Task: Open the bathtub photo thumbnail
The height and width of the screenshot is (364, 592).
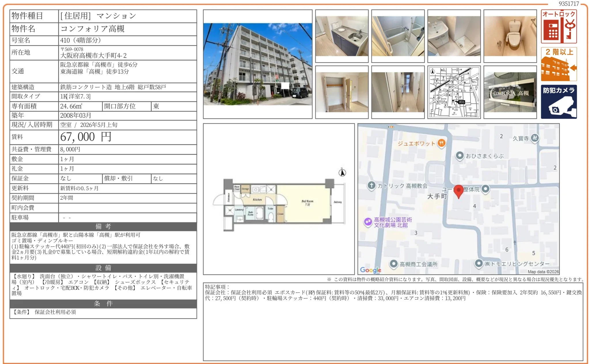Action: tap(398, 36)
